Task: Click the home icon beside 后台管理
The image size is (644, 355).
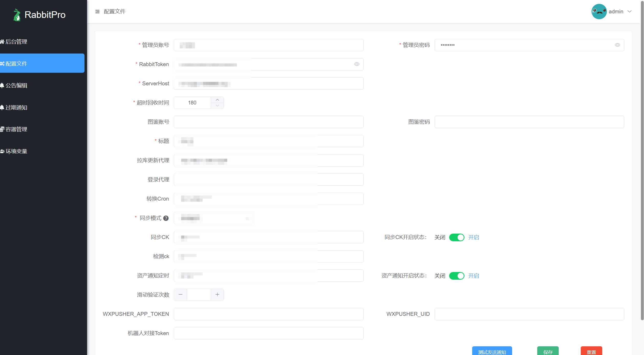Action: pos(2,41)
